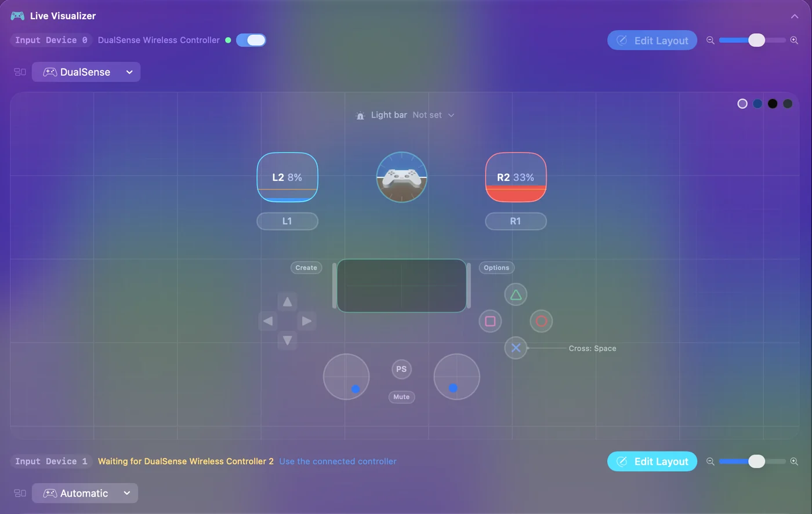Zoom out Input Device 1 layout

click(x=710, y=461)
